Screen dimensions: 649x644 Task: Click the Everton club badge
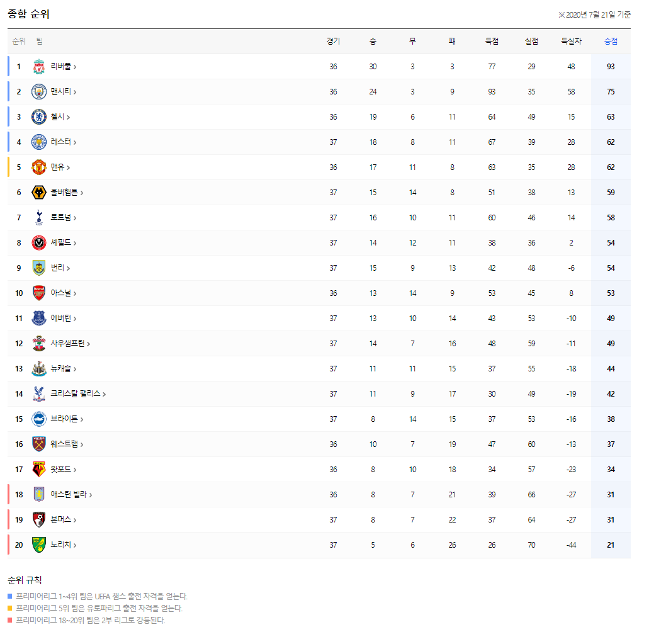pos(38,318)
